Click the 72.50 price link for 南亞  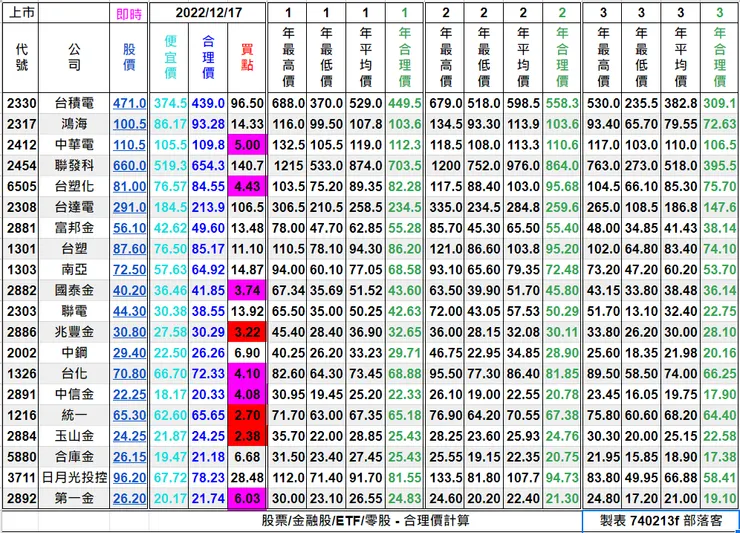tap(129, 270)
